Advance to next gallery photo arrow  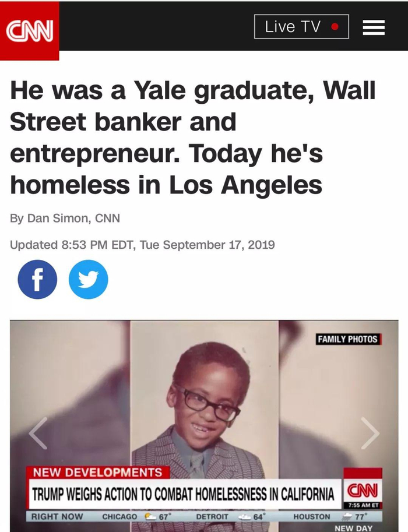[x=370, y=433]
